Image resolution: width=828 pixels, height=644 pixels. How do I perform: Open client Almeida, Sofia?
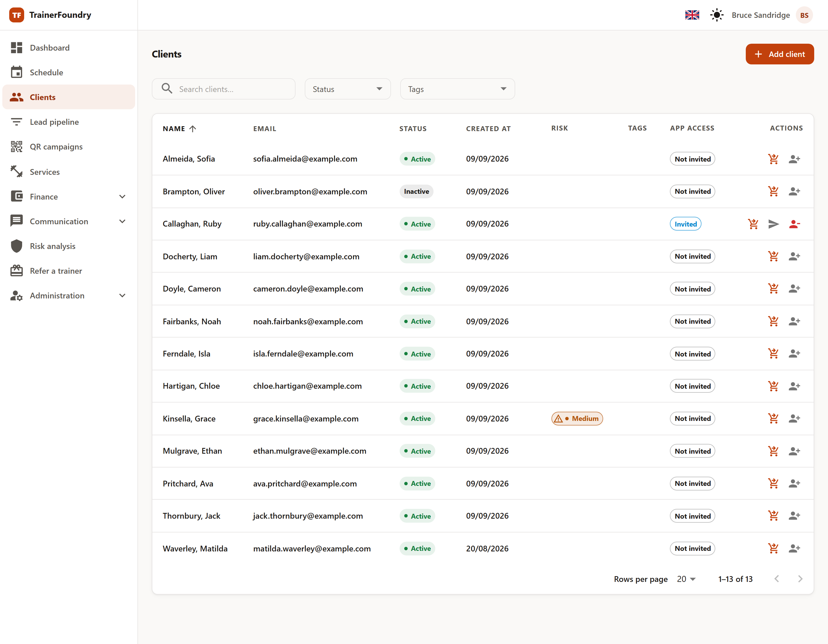(189, 159)
